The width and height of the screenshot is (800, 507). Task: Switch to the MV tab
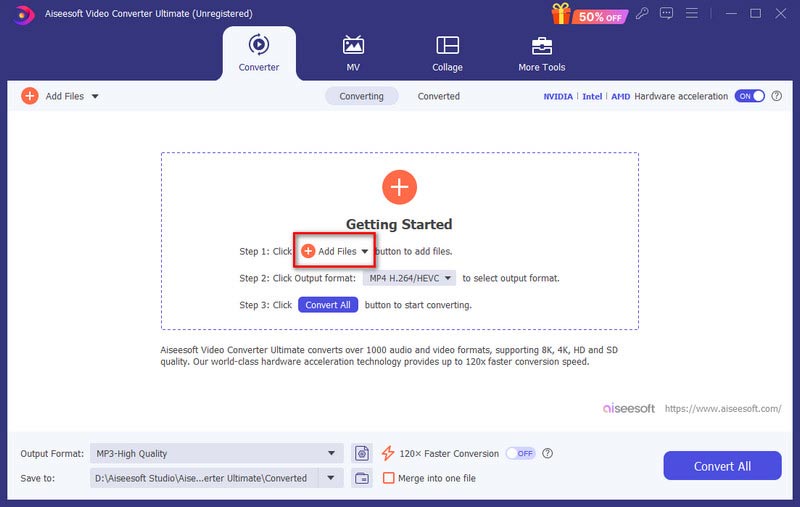pyautogui.click(x=353, y=53)
